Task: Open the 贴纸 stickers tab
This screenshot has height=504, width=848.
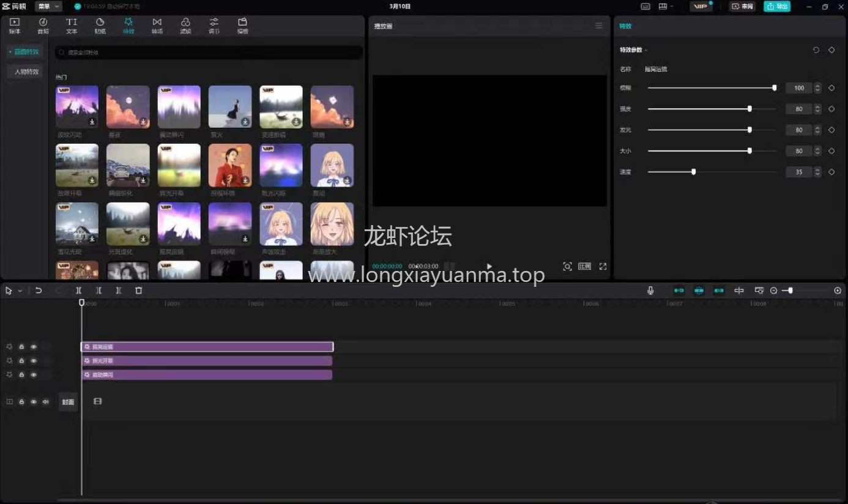Action: [100, 26]
